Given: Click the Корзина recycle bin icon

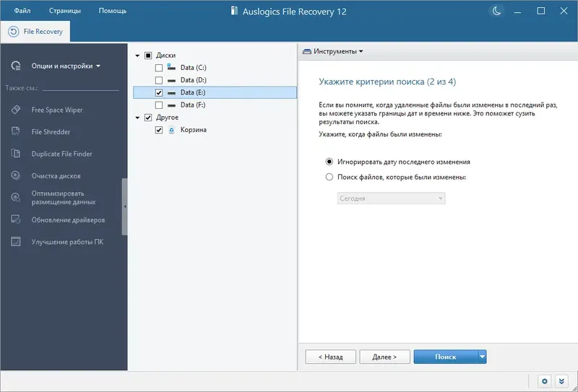Looking at the screenshot, I should pos(171,130).
